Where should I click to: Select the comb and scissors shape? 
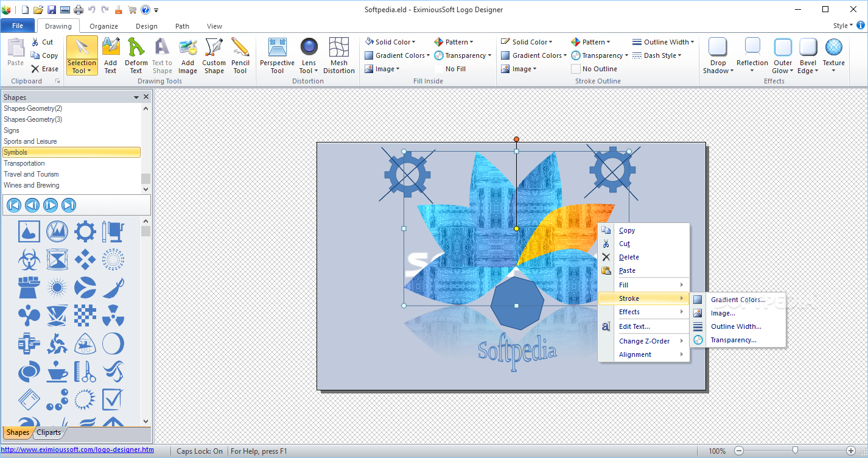point(85,372)
